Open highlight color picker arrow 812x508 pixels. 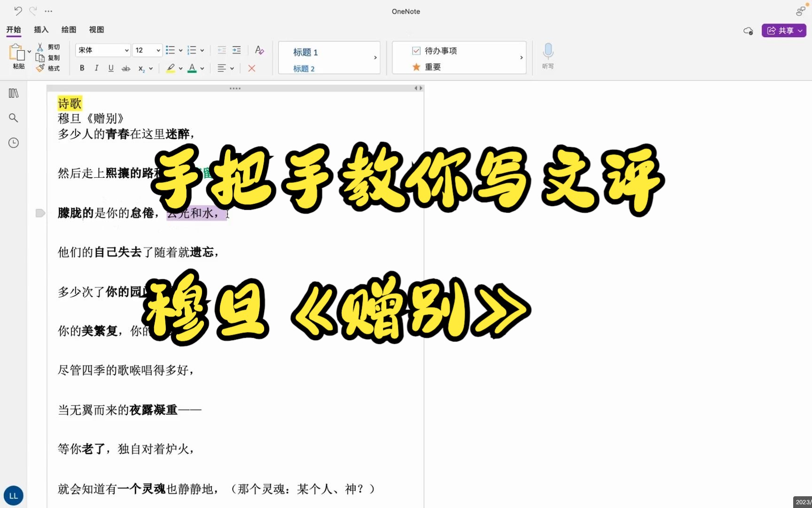[180, 69]
